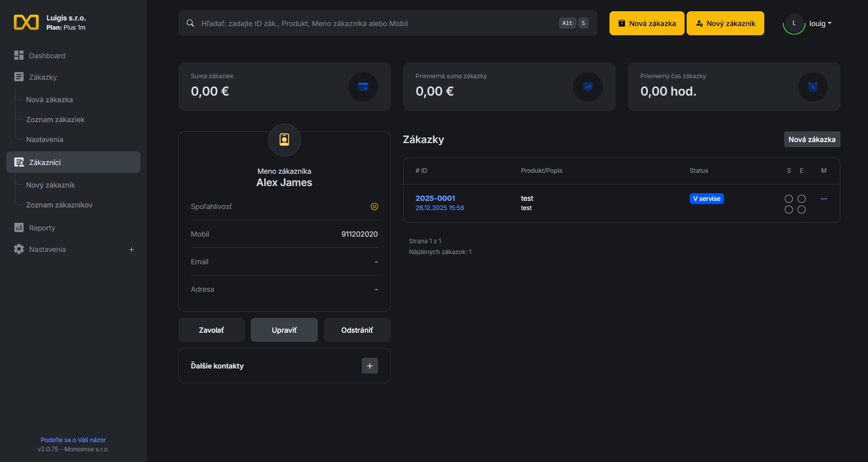Select the Dashboard icon in the sidebar
Screen dimensions: 868x462
pyautogui.click(x=19, y=55)
